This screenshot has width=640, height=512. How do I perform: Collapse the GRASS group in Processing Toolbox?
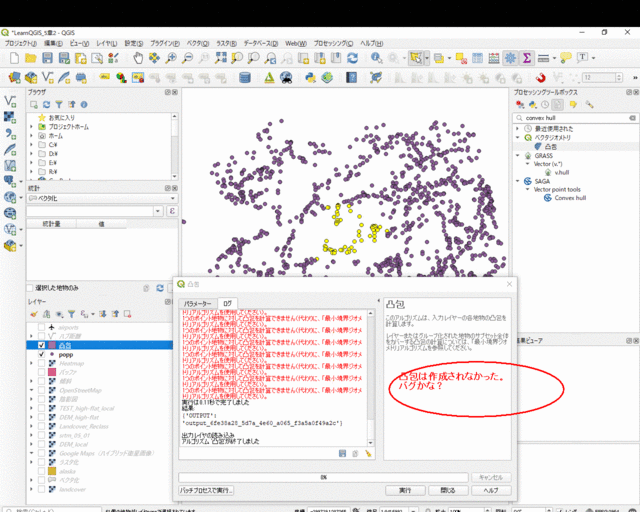point(518,156)
